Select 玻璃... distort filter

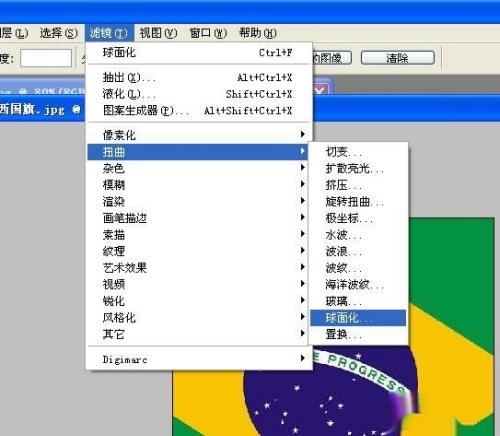click(x=358, y=302)
